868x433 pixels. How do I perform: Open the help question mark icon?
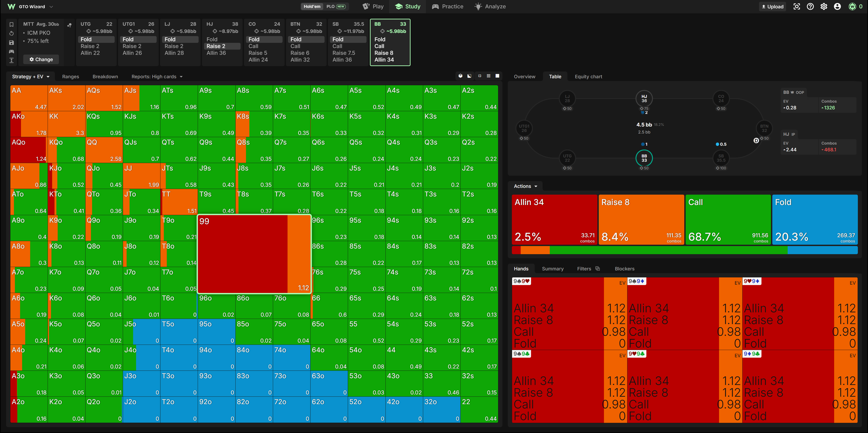[x=810, y=6]
